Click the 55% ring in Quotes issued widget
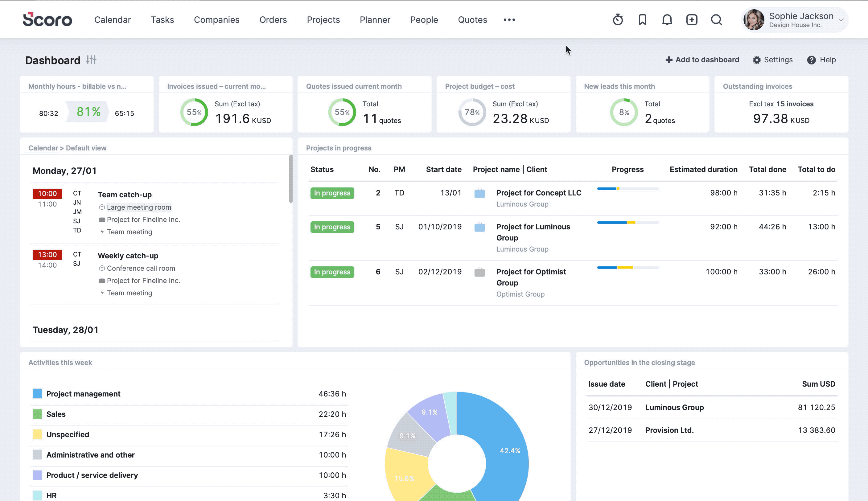The height and width of the screenshot is (501, 868). [342, 112]
